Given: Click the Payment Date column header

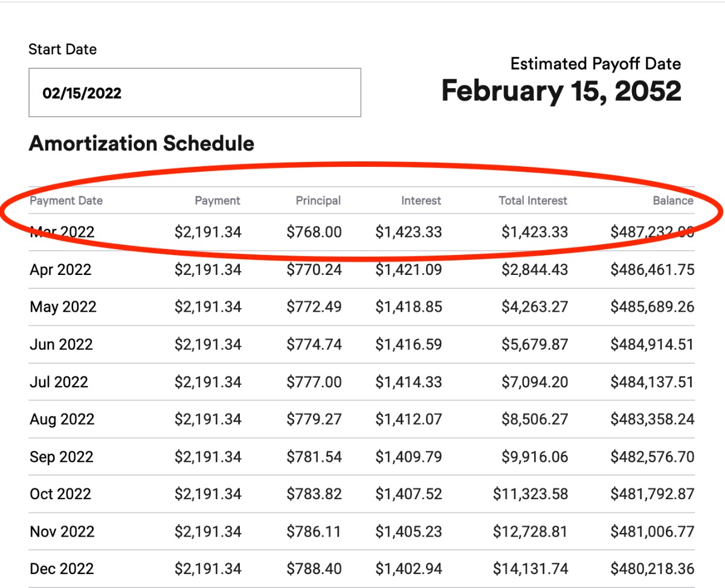Looking at the screenshot, I should tap(66, 201).
